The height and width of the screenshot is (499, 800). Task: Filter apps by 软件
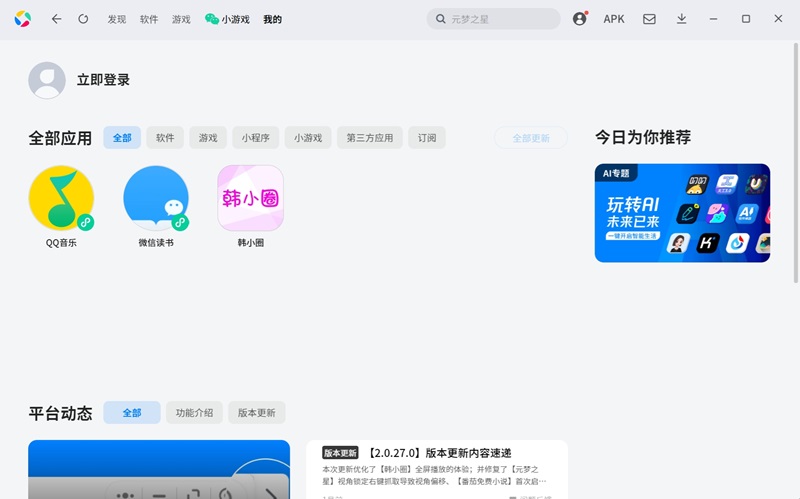tap(165, 138)
